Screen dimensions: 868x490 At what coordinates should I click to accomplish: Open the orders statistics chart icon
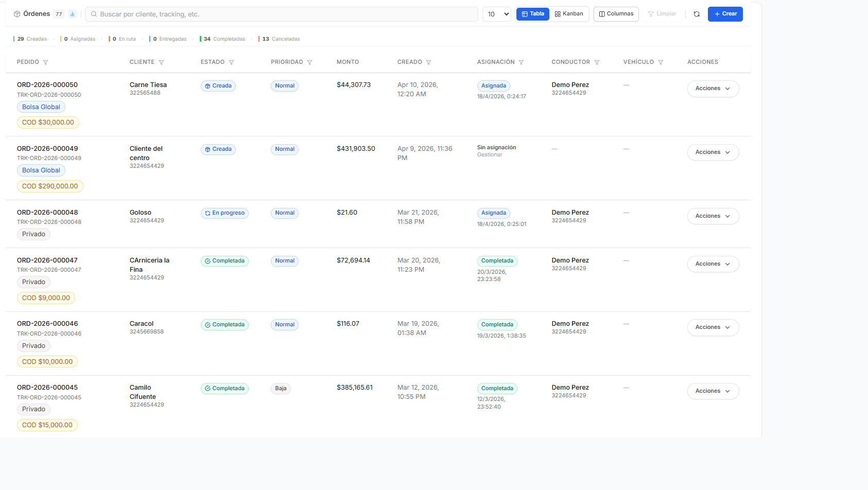72,14
